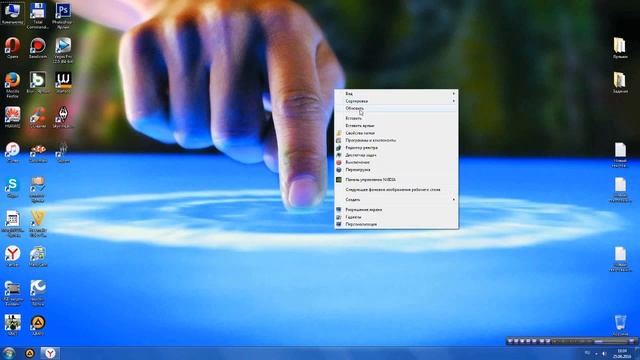Screen dimensions: 640x360
Task: Open AIMP from the taskbar
Action: 29,353
